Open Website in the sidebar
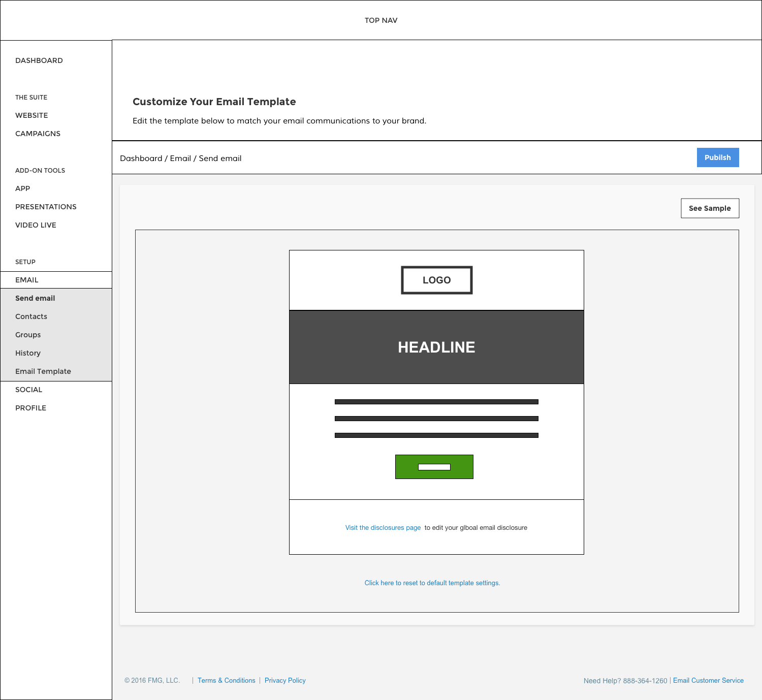The height and width of the screenshot is (700, 762). click(x=31, y=115)
